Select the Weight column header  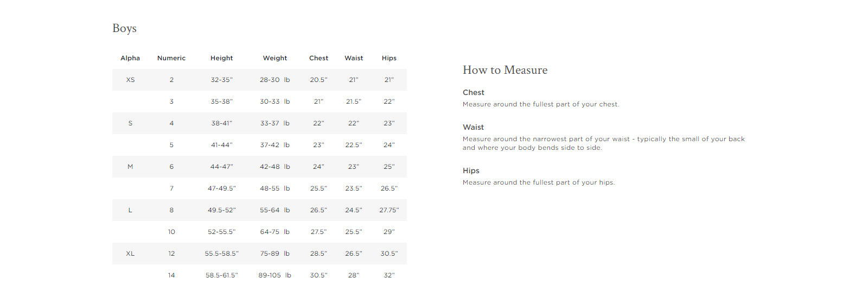coord(275,58)
